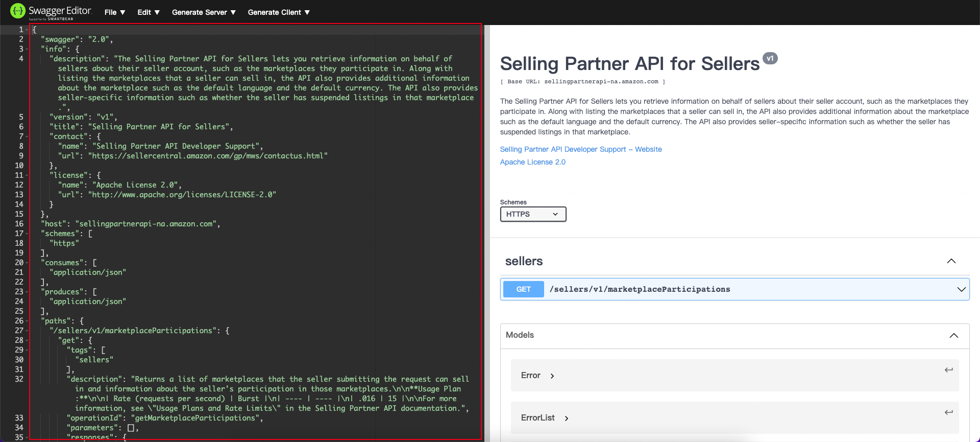The width and height of the screenshot is (980, 442).
Task: Click the "host" line in the editor
Action: 130,224
